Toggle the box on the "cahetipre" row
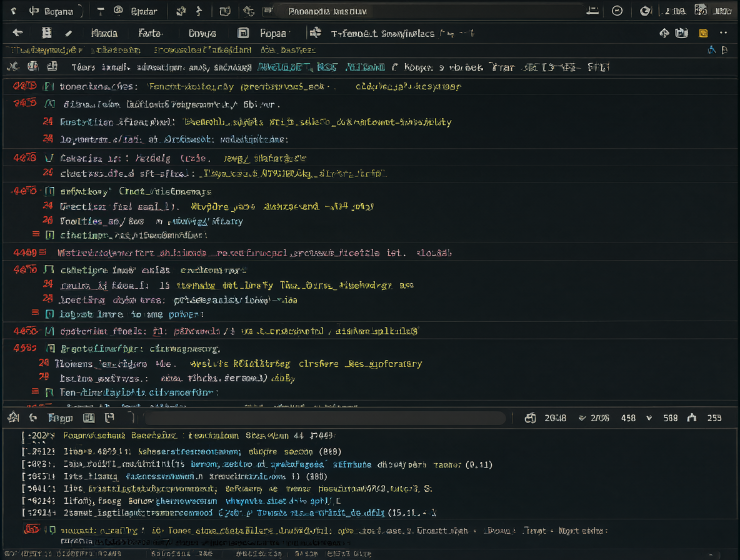This screenshot has width=740, height=560. [x=49, y=270]
